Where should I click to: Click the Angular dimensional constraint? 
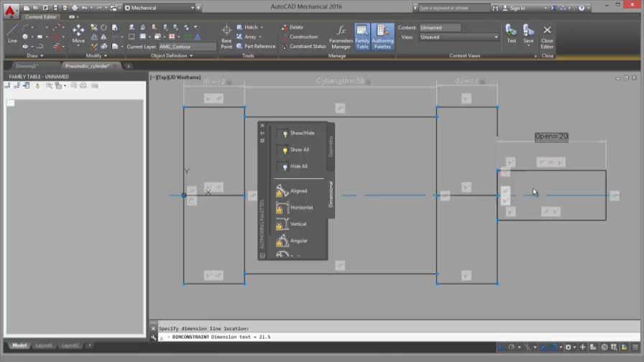pyautogui.click(x=292, y=241)
